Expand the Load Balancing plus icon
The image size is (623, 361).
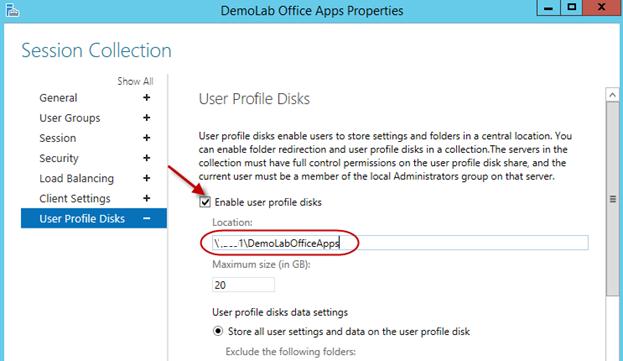[147, 178]
